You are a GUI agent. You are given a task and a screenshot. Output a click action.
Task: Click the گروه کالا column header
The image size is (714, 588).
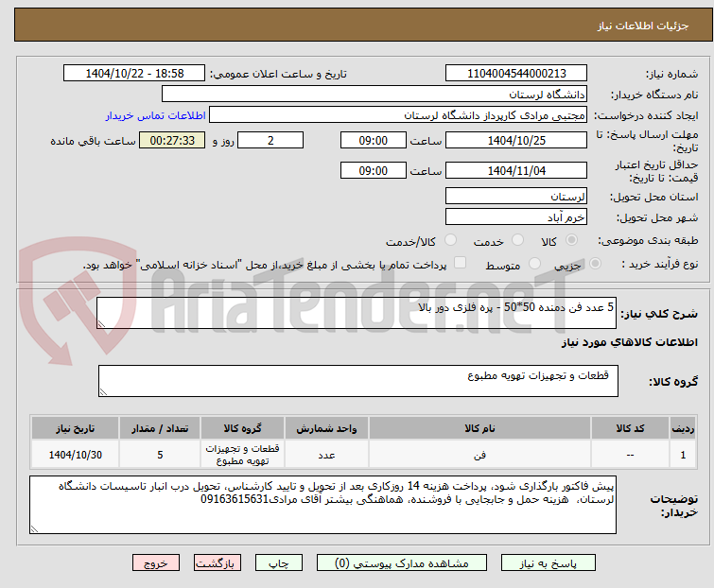click(x=242, y=428)
